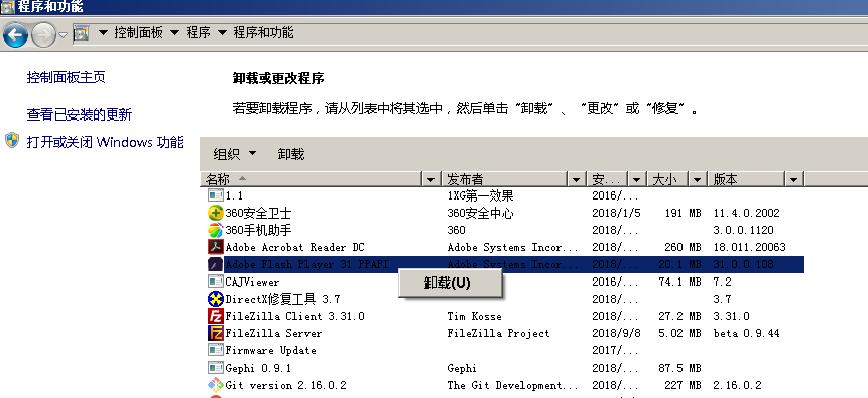
Task: Select Git version 2.16.0.2 entry
Action: pos(286,385)
